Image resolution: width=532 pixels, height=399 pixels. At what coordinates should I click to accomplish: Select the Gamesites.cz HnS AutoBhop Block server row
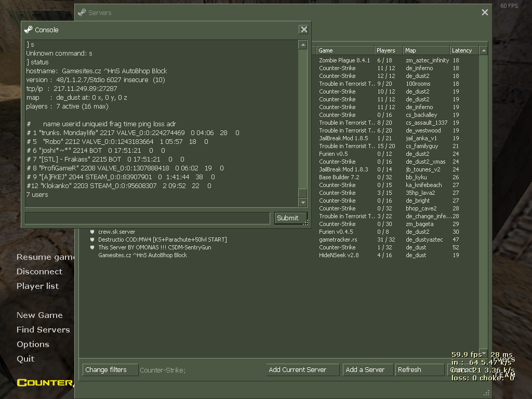point(142,255)
